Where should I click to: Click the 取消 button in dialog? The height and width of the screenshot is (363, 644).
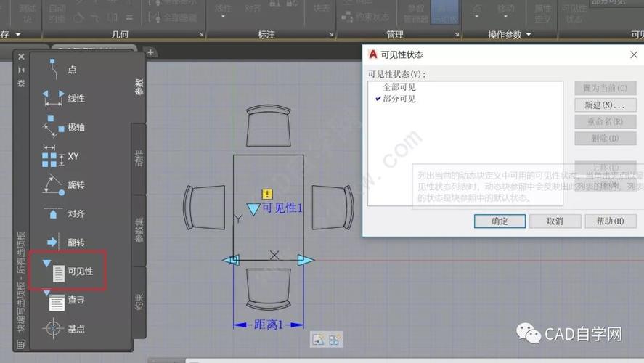point(555,221)
